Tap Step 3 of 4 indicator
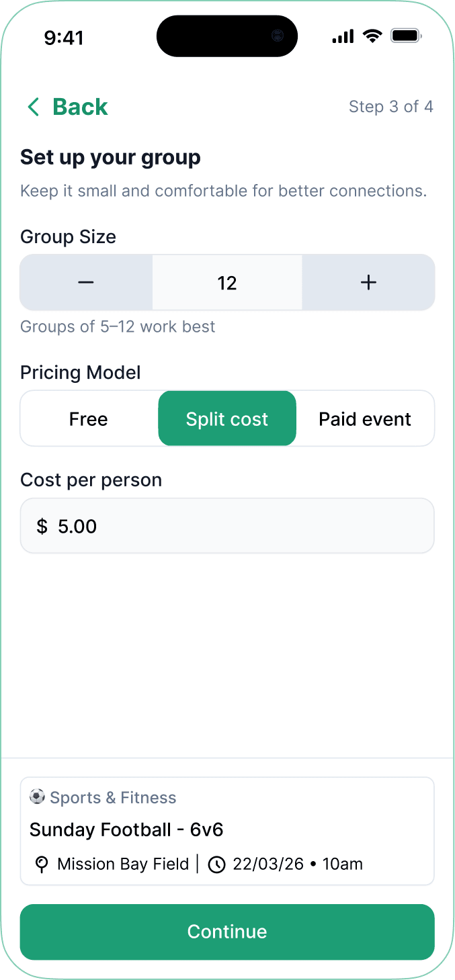This screenshot has width=455, height=980. (391, 106)
